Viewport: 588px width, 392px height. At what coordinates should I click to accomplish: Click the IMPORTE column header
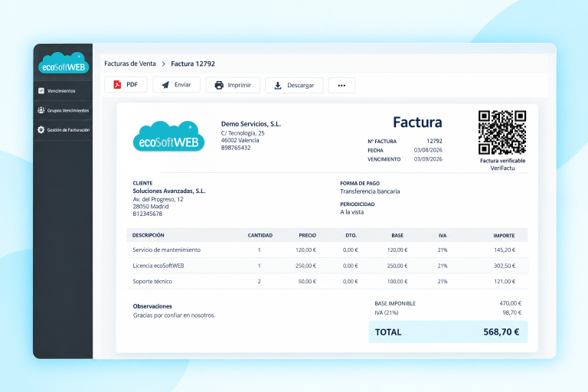pyautogui.click(x=504, y=236)
